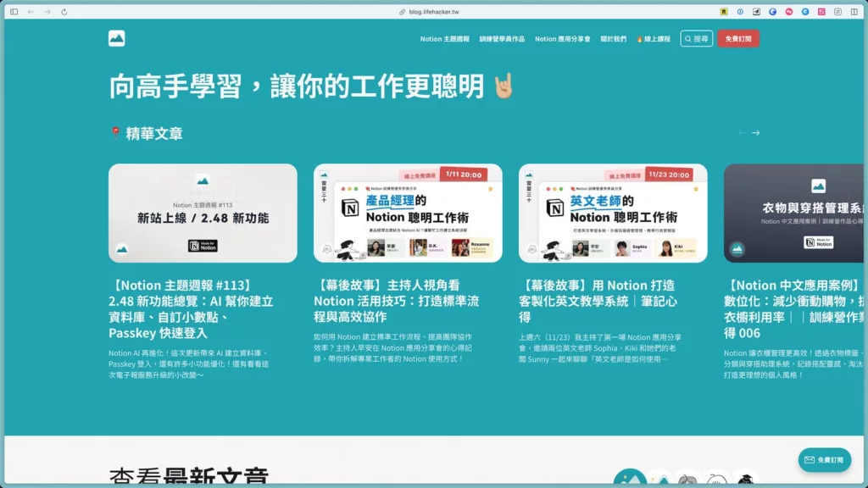Open the 新站上線 / 2.48 新功能 thumbnail
Viewport: 868px width, 488px height.
coord(203,213)
